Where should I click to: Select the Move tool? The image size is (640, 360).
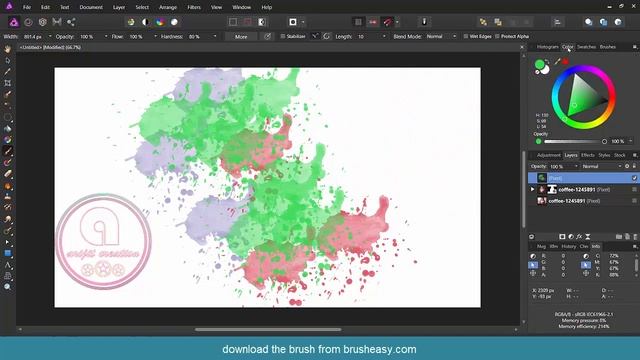7,60
